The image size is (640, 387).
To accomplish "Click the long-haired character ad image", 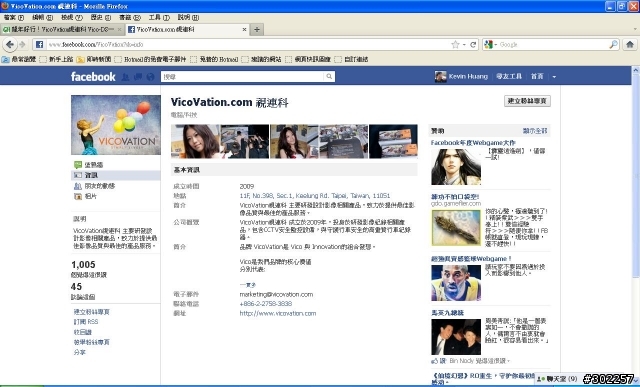I will (456, 167).
